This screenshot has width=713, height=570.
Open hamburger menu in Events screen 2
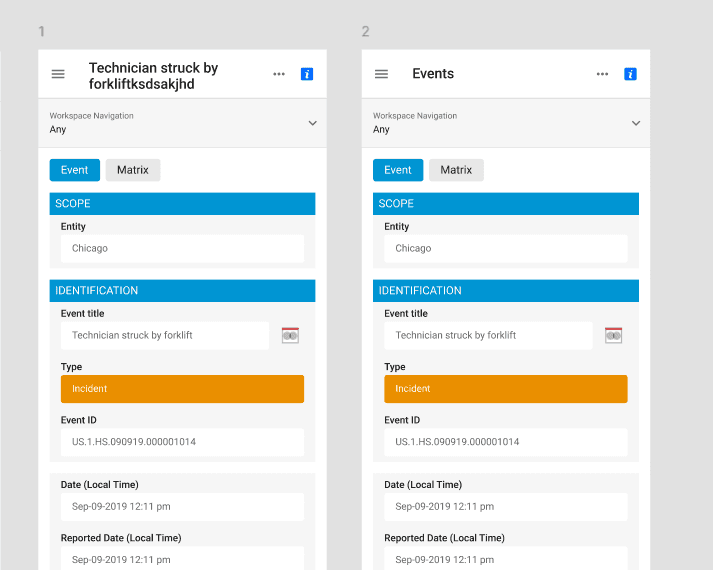point(381,74)
